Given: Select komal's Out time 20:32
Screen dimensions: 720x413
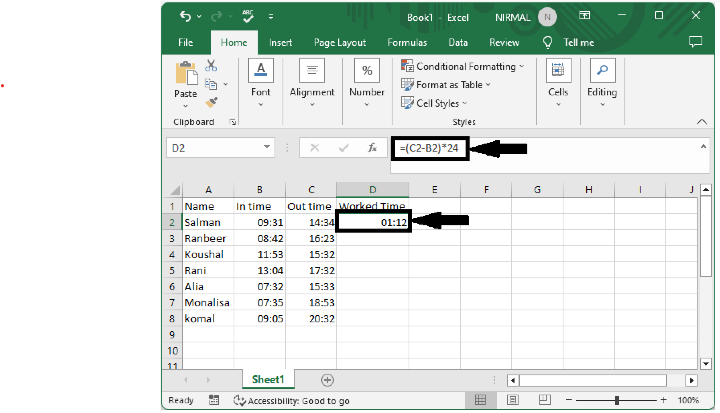Looking at the screenshot, I should [x=311, y=319].
